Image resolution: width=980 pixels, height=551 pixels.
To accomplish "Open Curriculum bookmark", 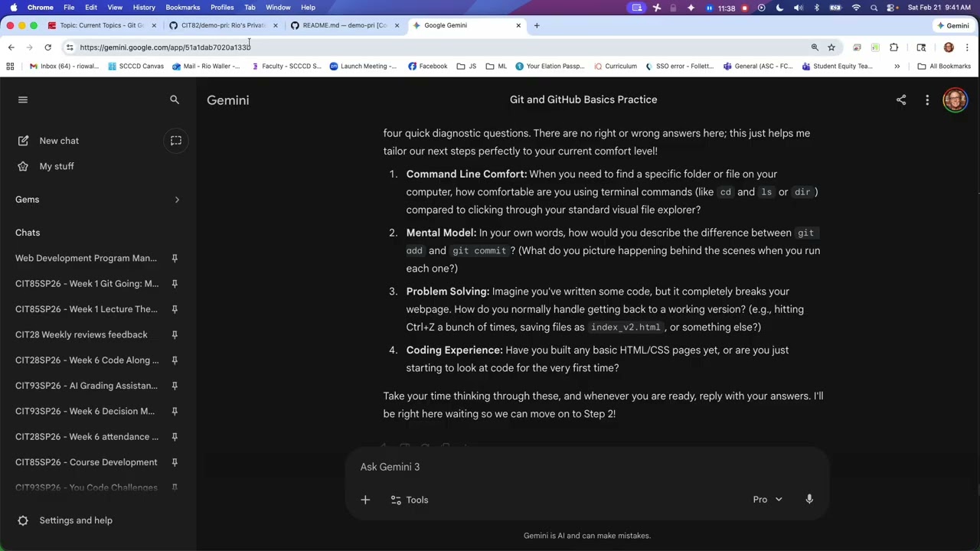I will 615,67.
